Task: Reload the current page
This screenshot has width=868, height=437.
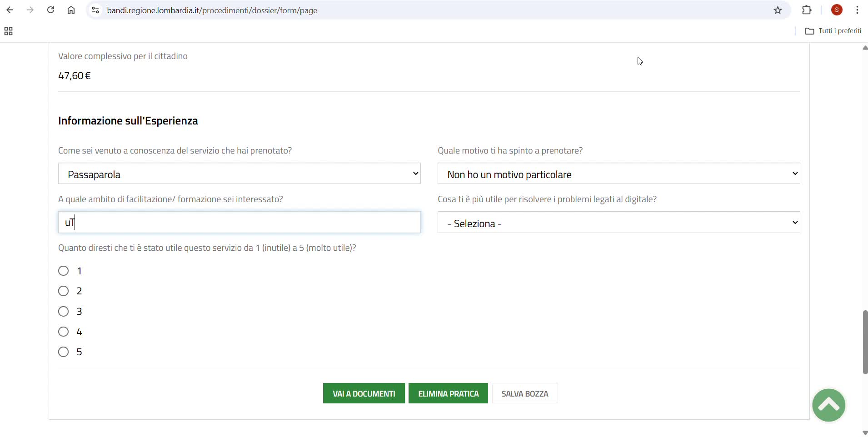Action: point(50,10)
